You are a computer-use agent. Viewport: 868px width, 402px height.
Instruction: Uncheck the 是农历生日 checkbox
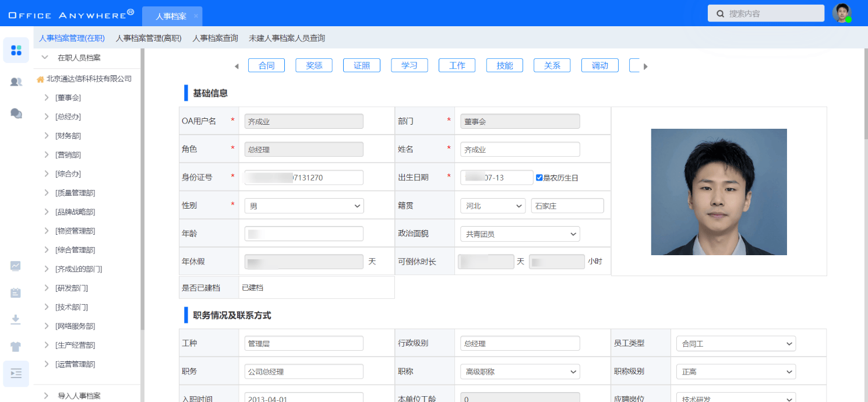click(x=539, y=177)
